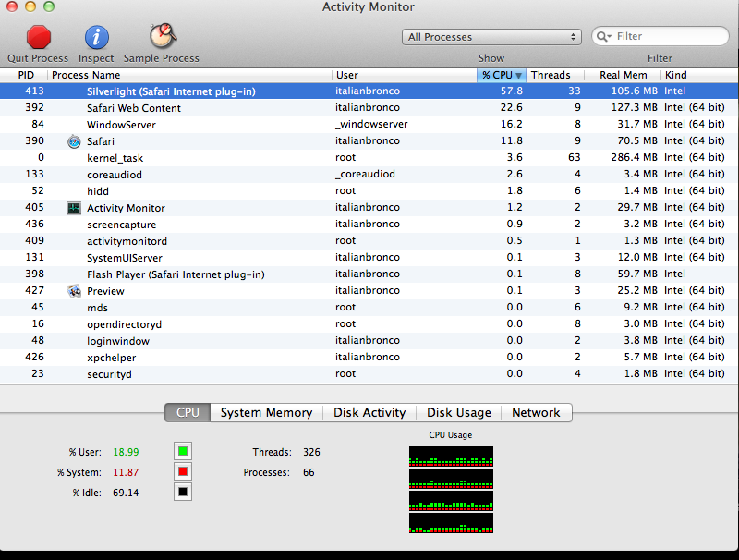Image resolution: width=739 pixels, height=560 pixels.
Task: Click the Preview app icon in process list
Action: (74, 291)
